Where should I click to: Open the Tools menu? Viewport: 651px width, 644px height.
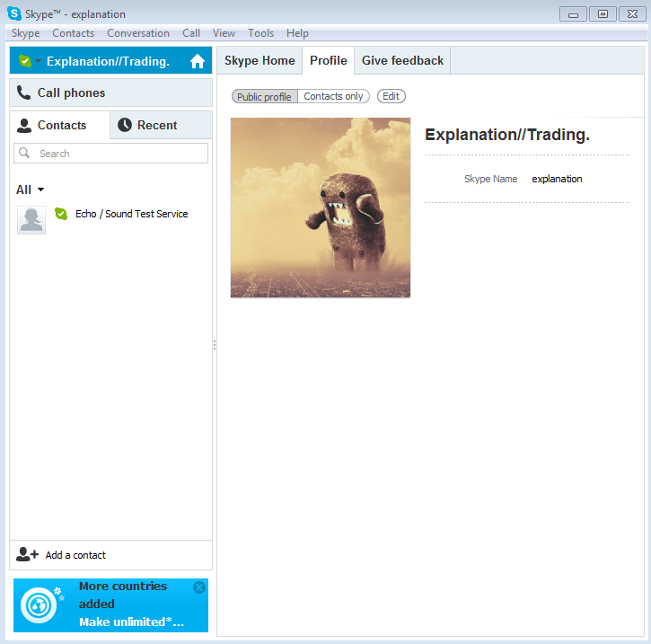pos(260,33)
